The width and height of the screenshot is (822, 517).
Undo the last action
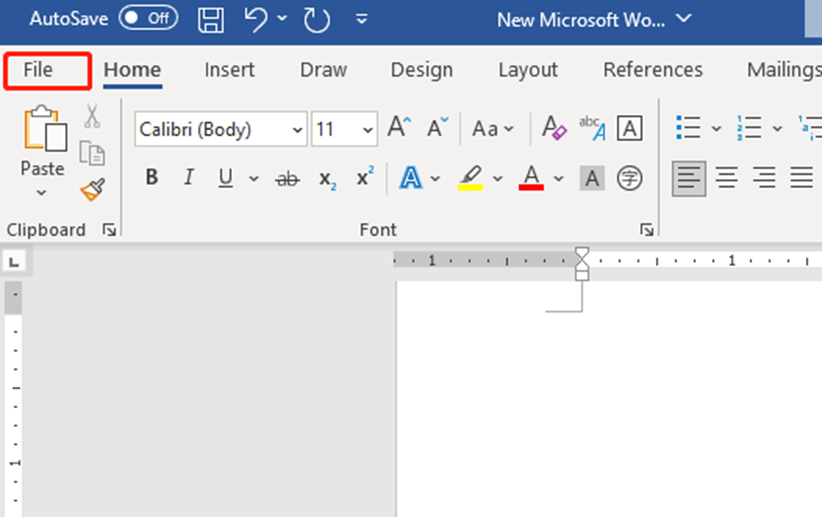tap(256, 19)
